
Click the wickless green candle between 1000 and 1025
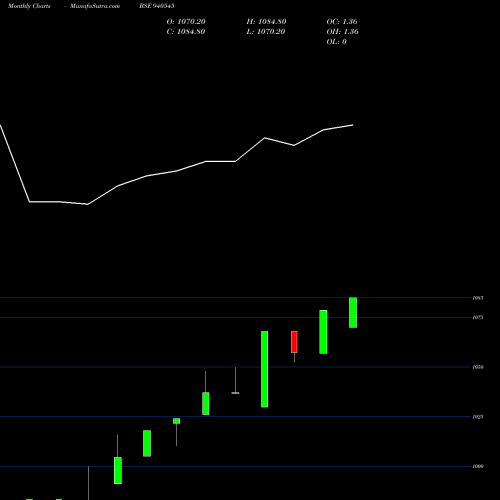(147, 443)
